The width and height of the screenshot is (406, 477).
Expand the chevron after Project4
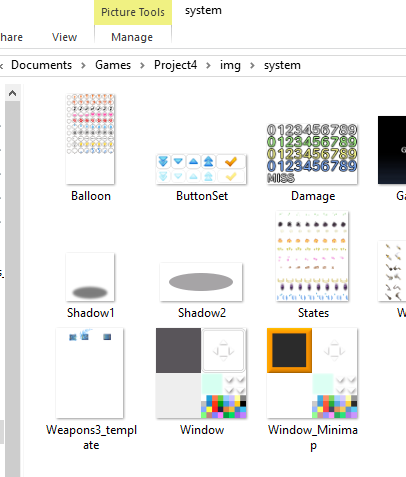tap(208, 65)
